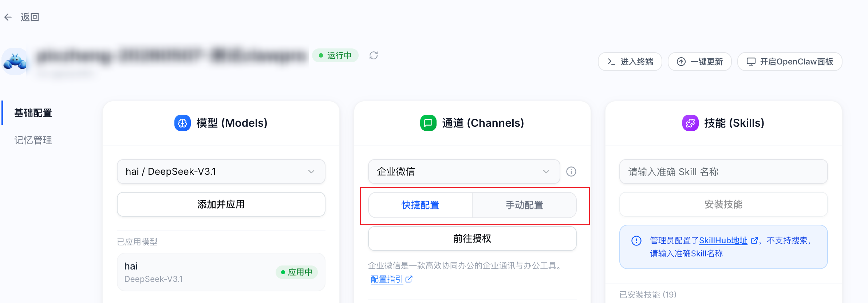Open the 基础配置 sidebar tab
Viewport: 868px width, 303px height.
pyautogui.click(x=33, y=113)
